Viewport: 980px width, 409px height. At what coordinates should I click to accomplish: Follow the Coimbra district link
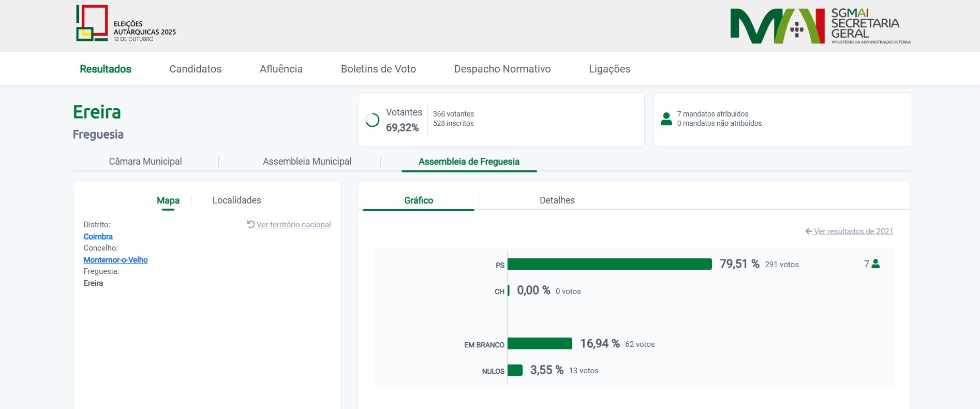[x=98, y=237]
